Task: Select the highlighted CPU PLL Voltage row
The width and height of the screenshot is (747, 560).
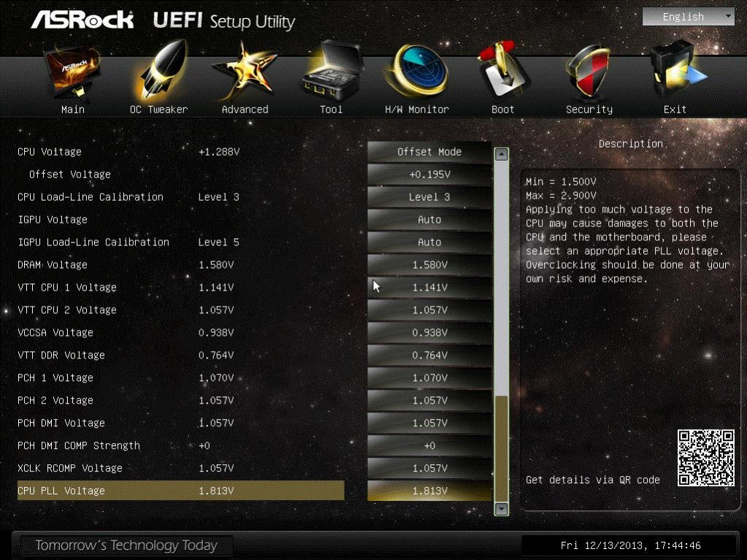Action: click(x=180, y=491)
